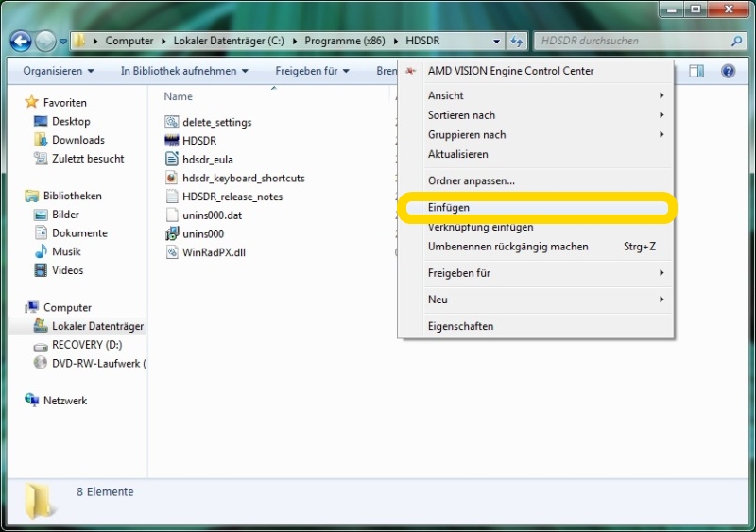Image resolution: width=756 pixels, height=532 pixels.
Task: Click the refresh icon beside address bar
Action: [x=517, y=42]
